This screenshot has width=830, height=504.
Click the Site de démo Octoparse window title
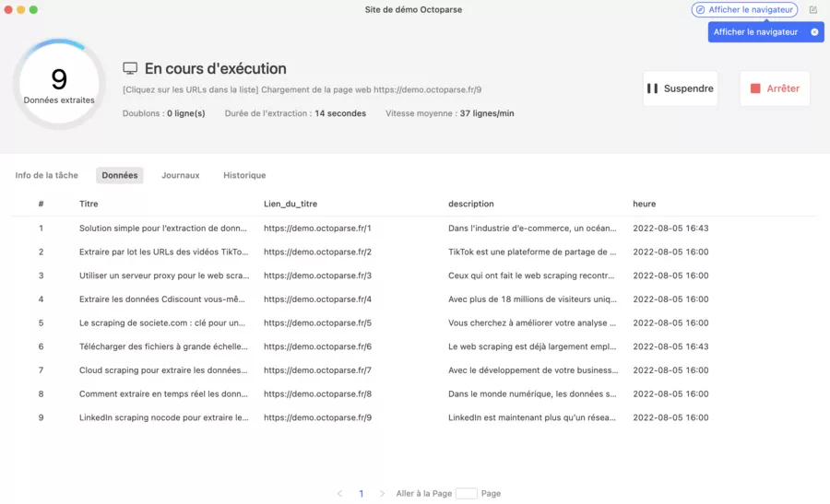point(413,9)
